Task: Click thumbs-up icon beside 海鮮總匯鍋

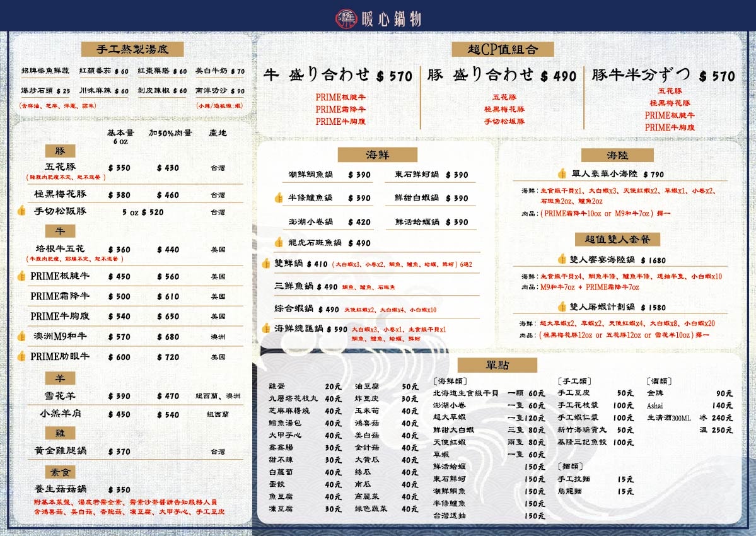Action: tap(265, 329)
